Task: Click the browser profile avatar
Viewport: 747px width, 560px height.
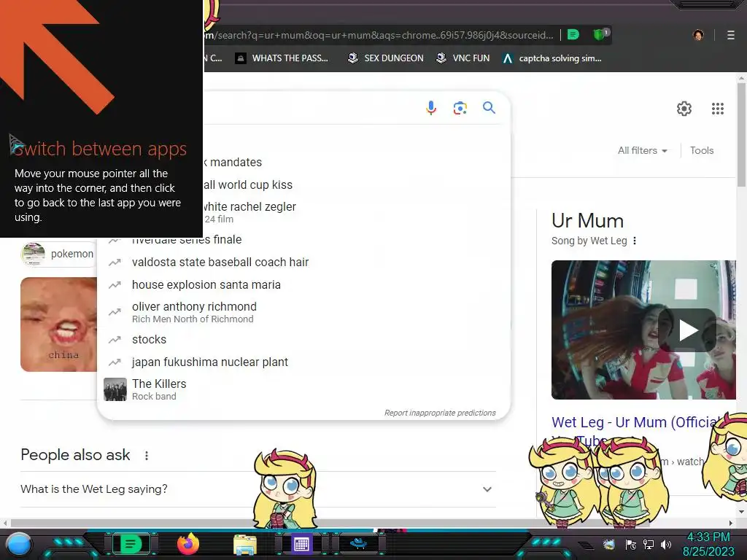Action: tap(698, 35)
